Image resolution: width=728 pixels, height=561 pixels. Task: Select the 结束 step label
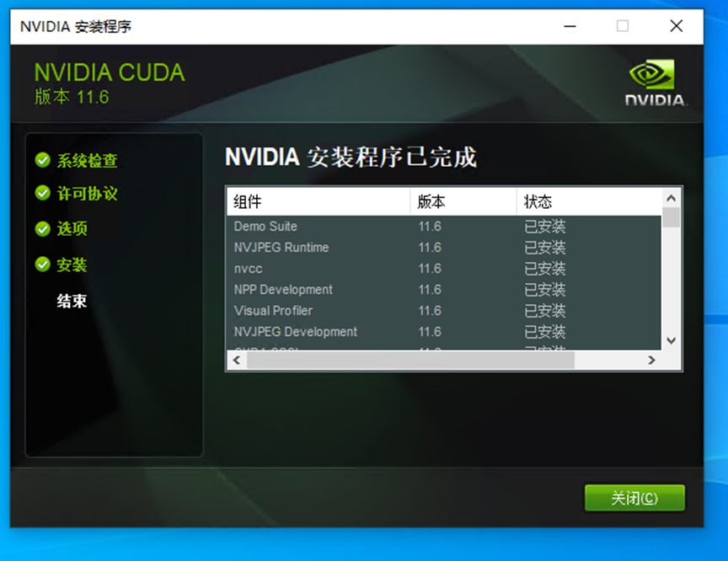[72, 302]
